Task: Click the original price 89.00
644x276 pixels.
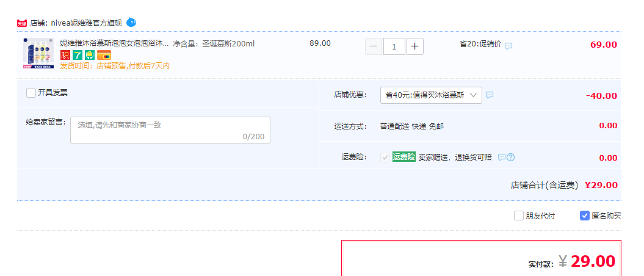Action: 320,43
